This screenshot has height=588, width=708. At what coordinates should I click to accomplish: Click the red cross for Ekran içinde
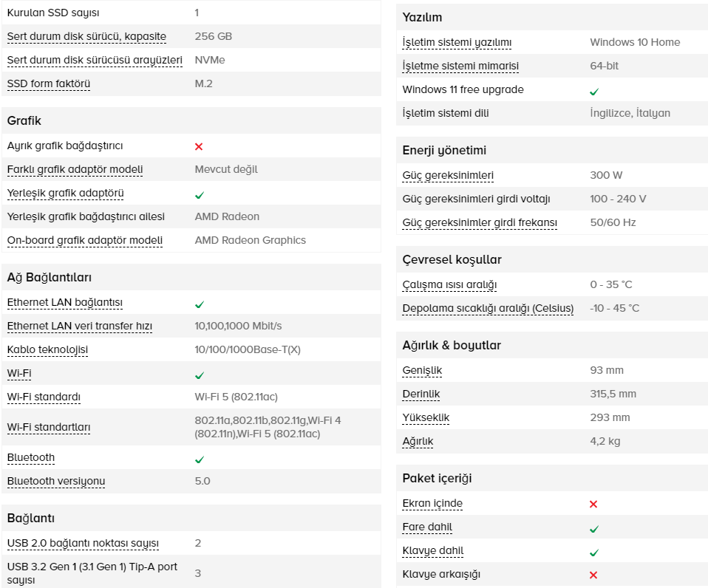(593, 504)
